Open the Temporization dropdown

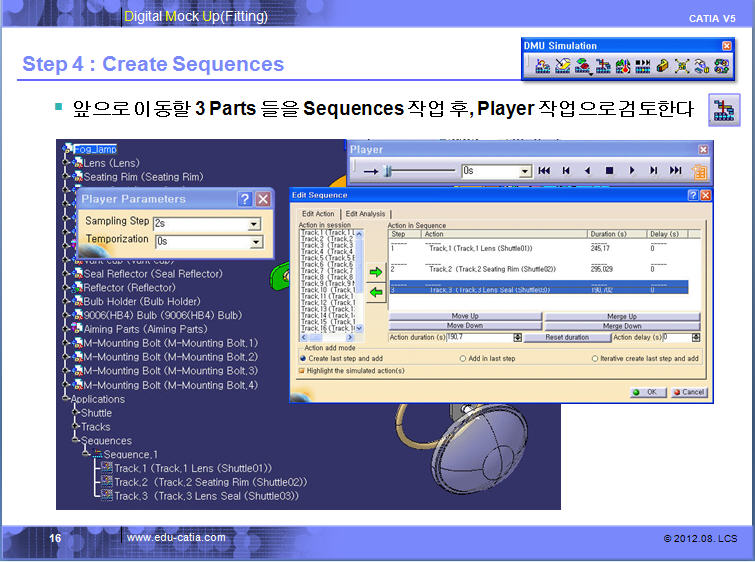255,242
